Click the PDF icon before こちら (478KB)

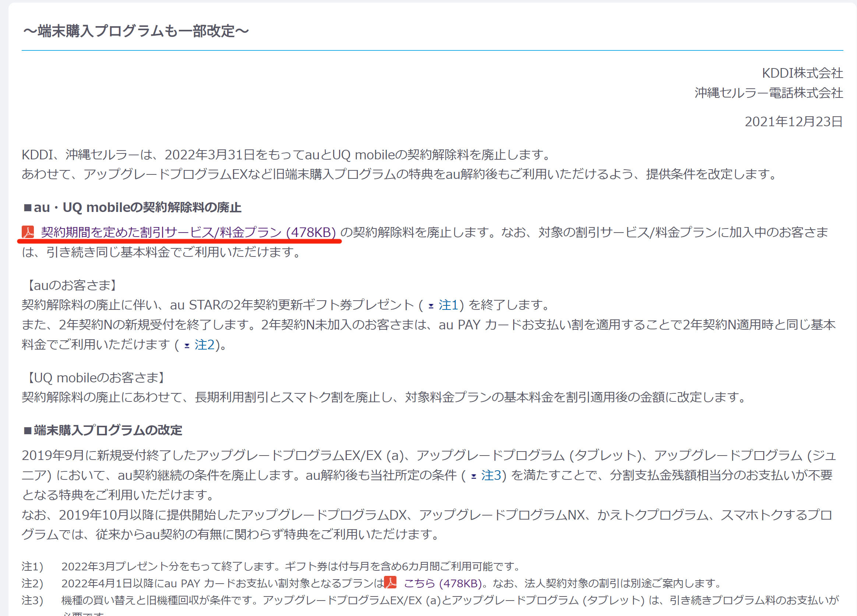(390, 583)
